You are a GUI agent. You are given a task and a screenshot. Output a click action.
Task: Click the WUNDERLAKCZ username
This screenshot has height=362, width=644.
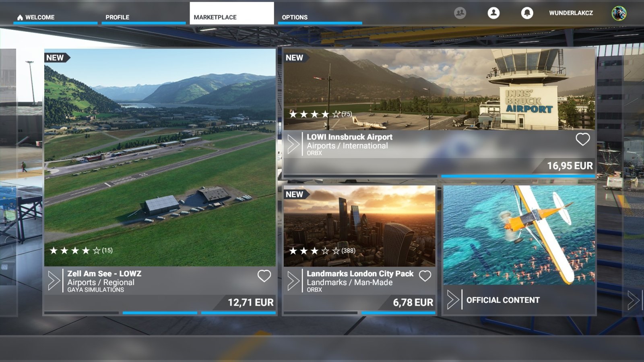point(571,13)
